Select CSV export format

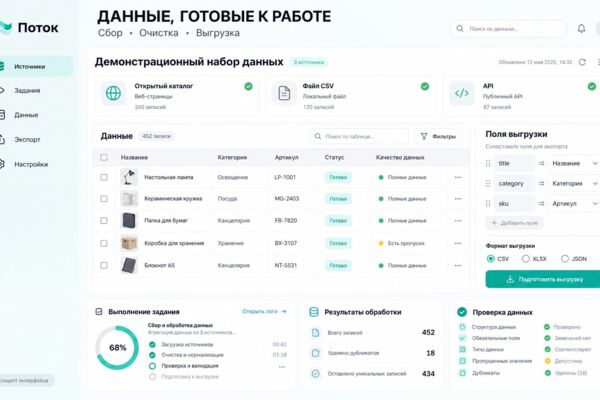point(490,259)
